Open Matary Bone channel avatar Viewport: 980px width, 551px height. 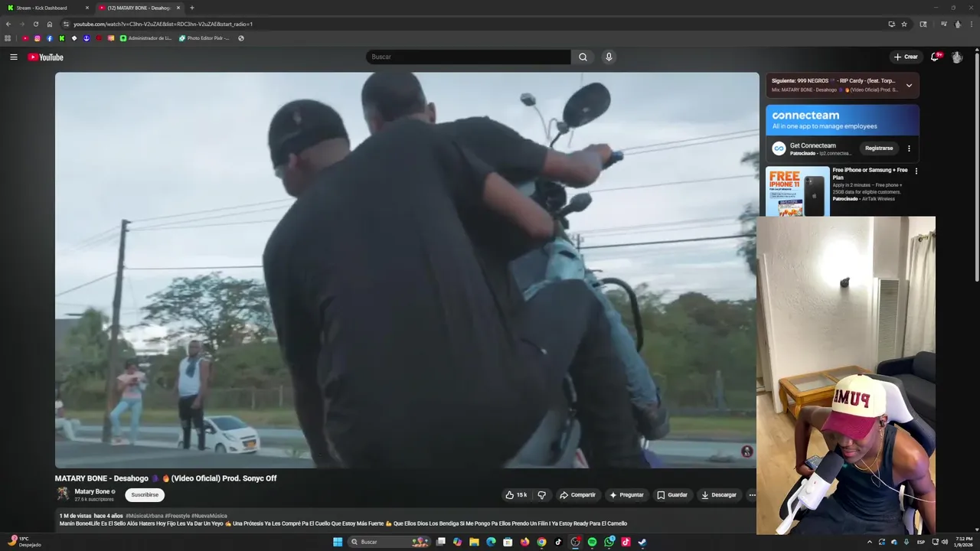(x=63, y=494)
